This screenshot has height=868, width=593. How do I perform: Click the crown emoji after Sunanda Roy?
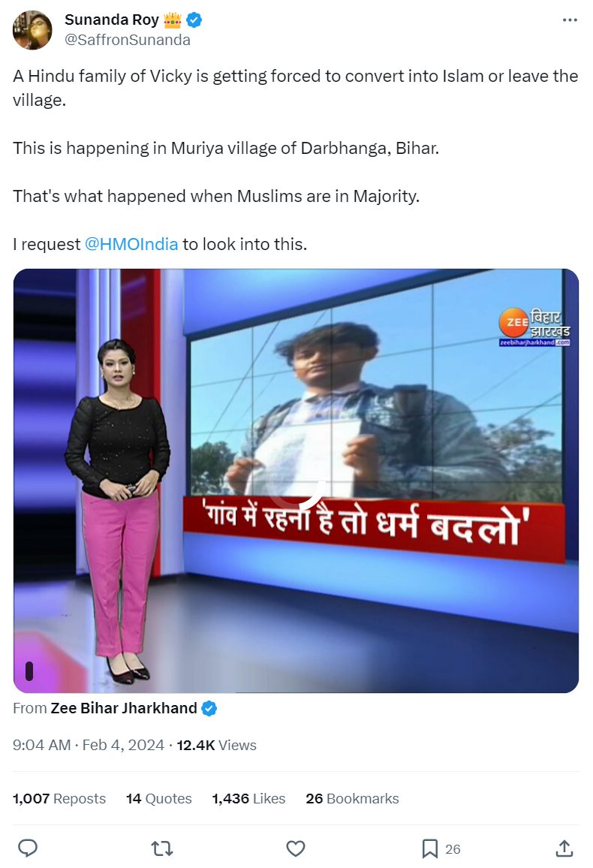tap(173, 20)
